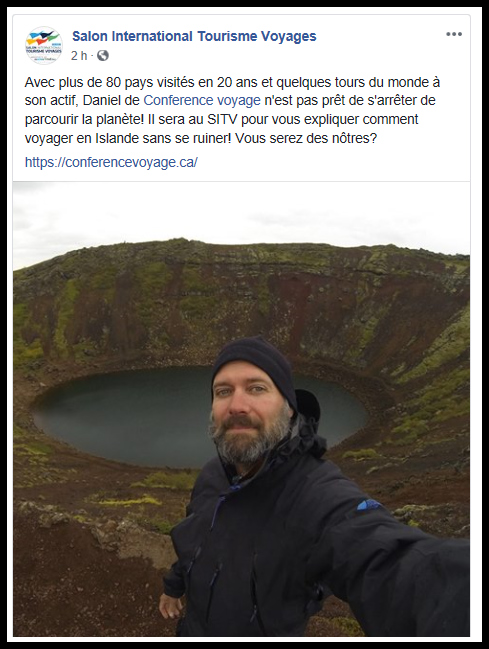Click the cloudy sky above the crater rim
This screenshot has height=649, width=489.
241,215
